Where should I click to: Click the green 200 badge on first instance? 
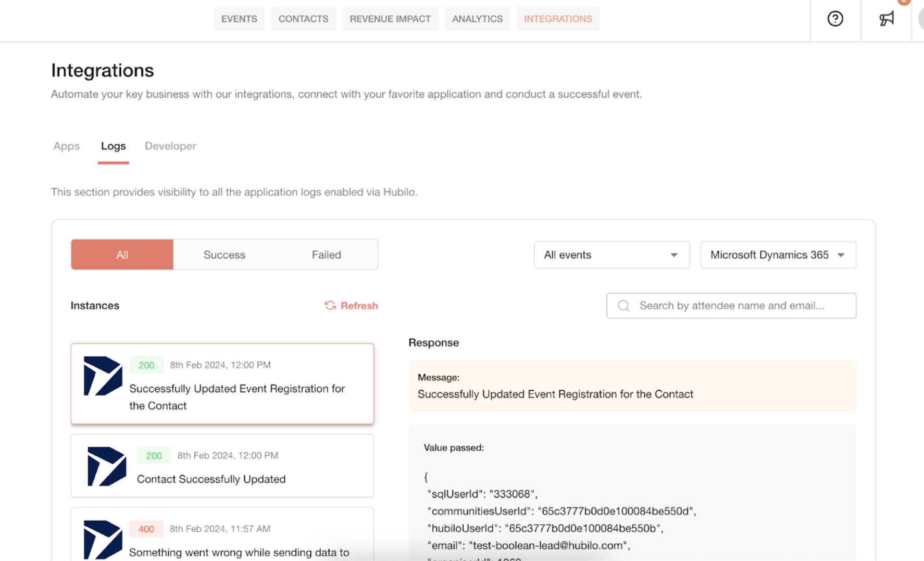[x=146, y=365]
